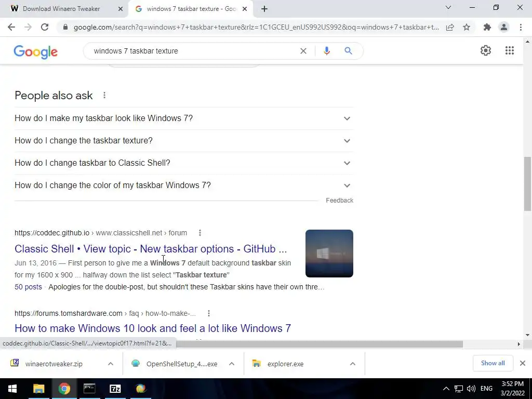The height and width of the screenshot is (399, 532).
Task: Click the '50 posts' link
Action: tap(28, 287)
